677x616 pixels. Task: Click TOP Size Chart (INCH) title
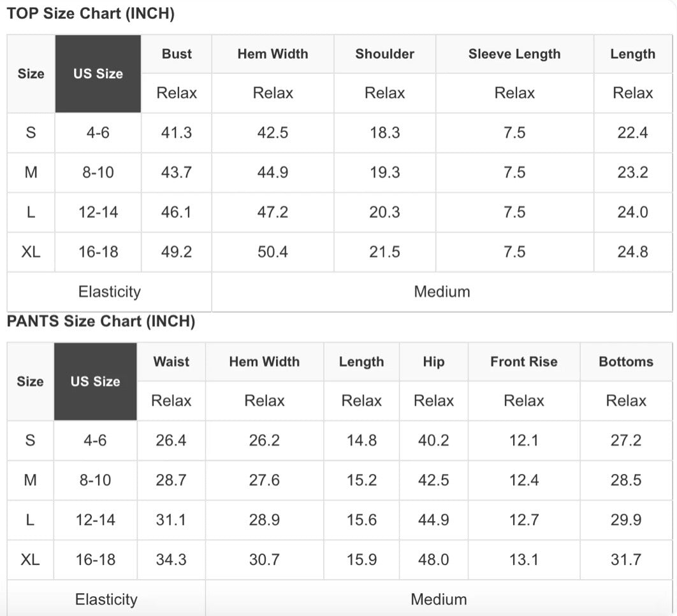[x=91, y=13]
